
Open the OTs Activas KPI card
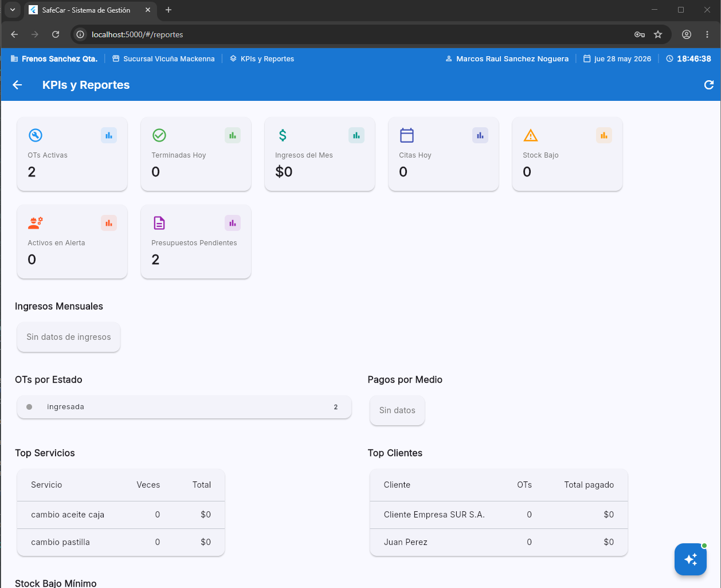[x=72, y=154]
